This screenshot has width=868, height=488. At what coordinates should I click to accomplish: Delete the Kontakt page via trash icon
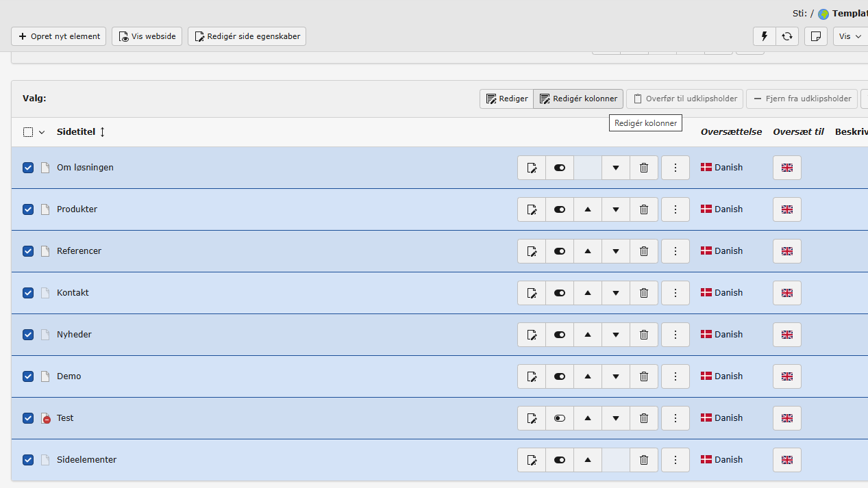[644, 293]
